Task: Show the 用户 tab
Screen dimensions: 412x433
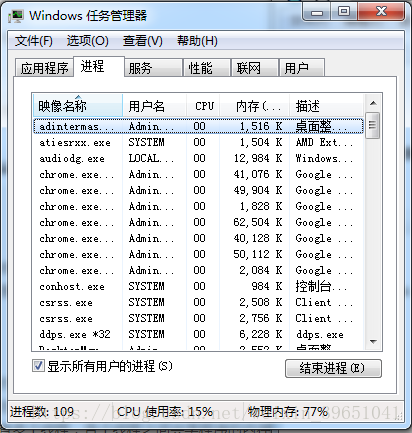Action: pyautogui.click(x=302, y=68)
